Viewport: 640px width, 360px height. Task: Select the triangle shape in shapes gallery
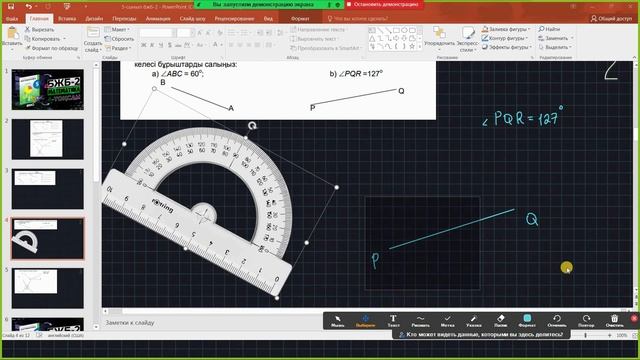[372, 38]
